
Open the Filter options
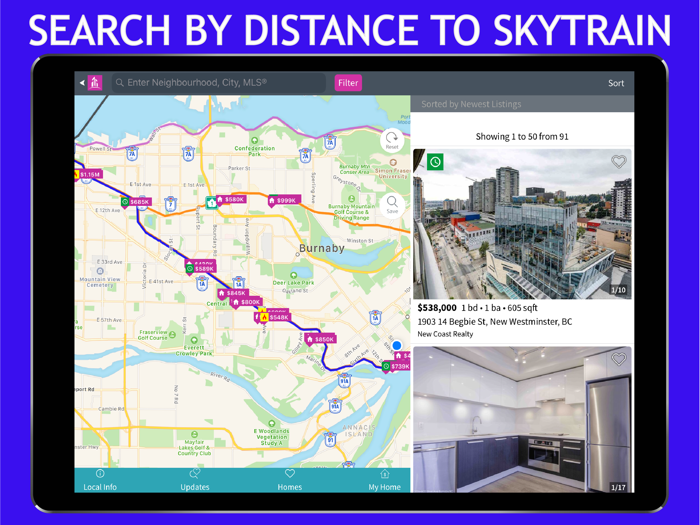pos(348,83)
